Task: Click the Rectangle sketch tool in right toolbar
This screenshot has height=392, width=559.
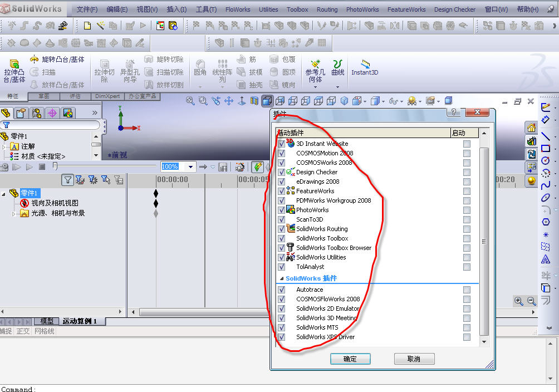Action: click(546, 148)
